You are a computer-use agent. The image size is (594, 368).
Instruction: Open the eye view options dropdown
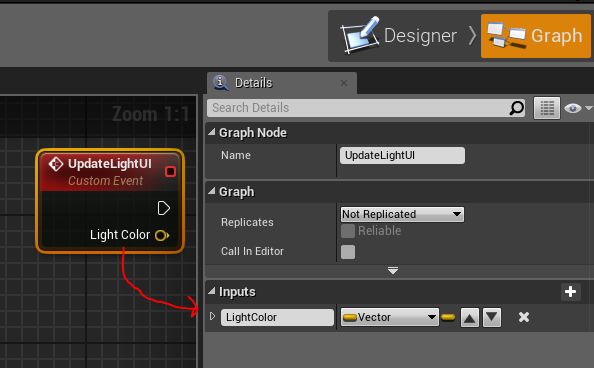[x=578, y=108]
